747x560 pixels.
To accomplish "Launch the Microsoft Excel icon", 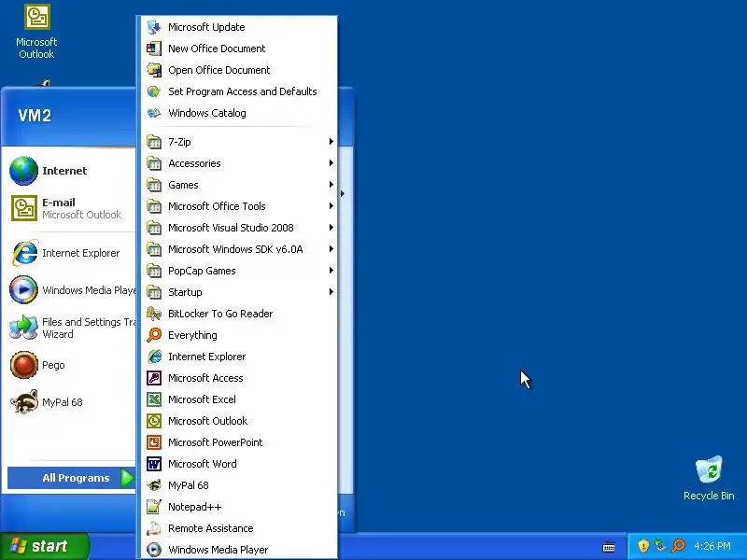I will pos(154,399).
